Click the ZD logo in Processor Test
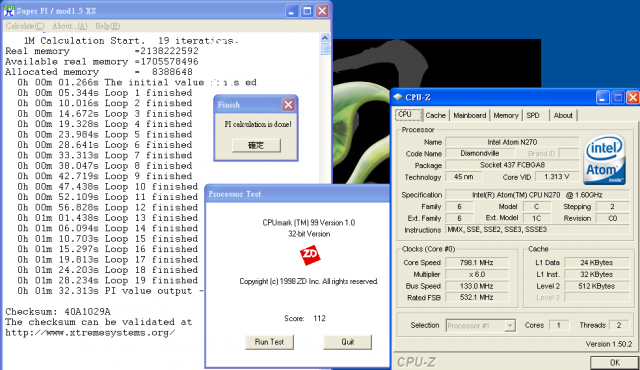This screenshot has height=370, width=640. tap(310, 256)
